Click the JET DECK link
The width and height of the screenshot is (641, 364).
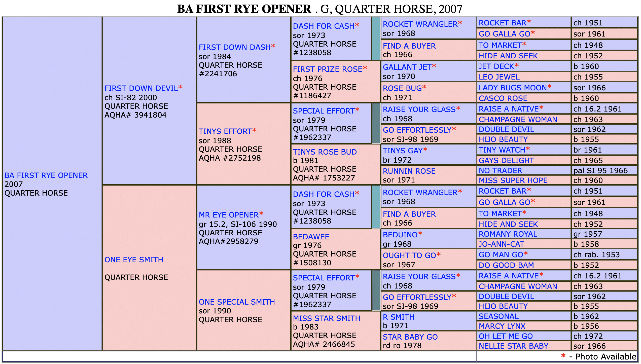click(496, 66)
